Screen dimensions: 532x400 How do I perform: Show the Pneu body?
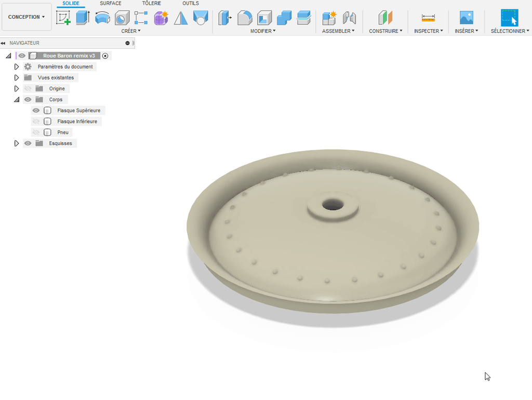[x=36, y=132]
